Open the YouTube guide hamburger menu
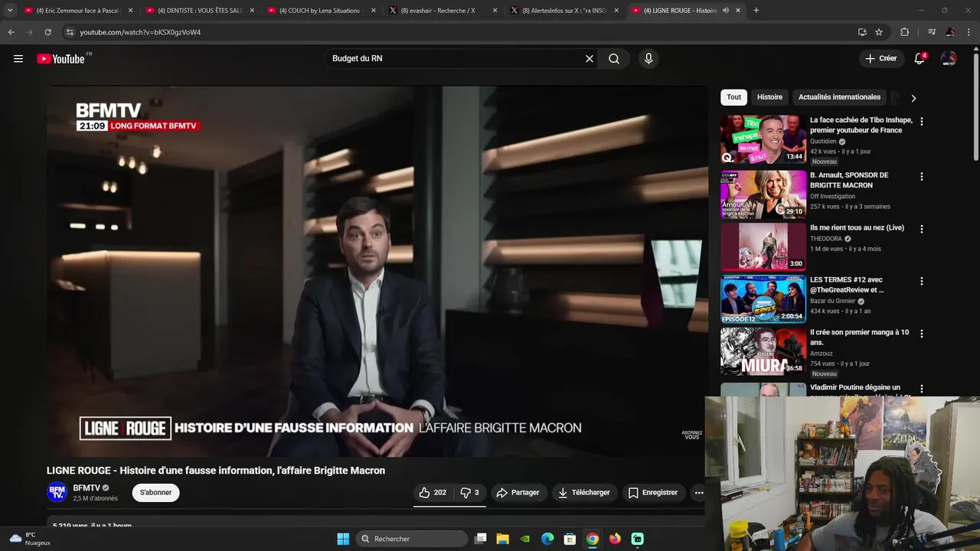The height and width of the screenshot is (551, 980). point(18,59)
